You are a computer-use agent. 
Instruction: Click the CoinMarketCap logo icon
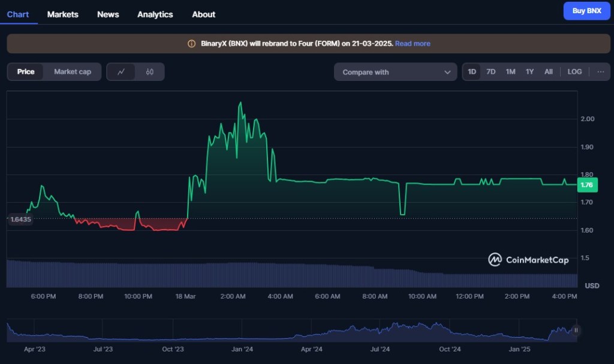tap(495, 260)
